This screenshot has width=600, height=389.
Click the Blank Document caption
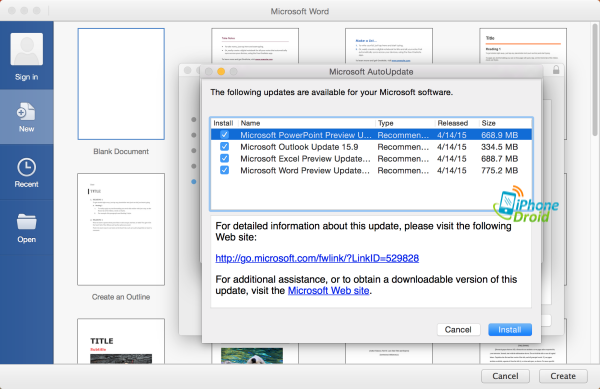click(x=121, y=151)
